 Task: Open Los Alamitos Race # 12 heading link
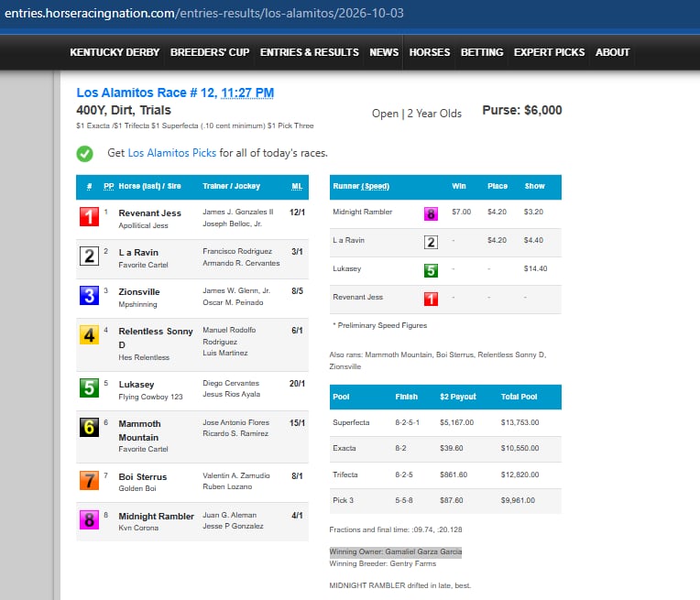point(147,93)
